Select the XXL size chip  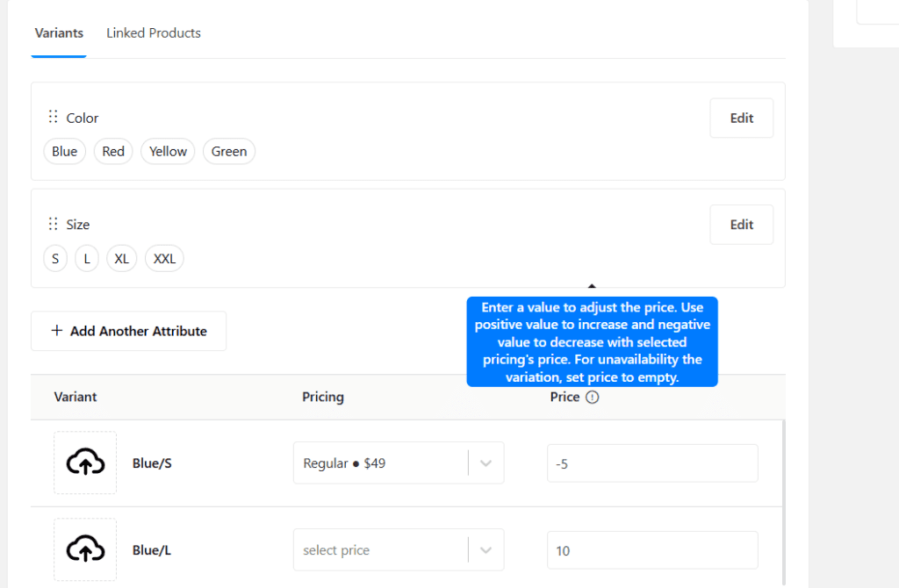coord(163,258)
